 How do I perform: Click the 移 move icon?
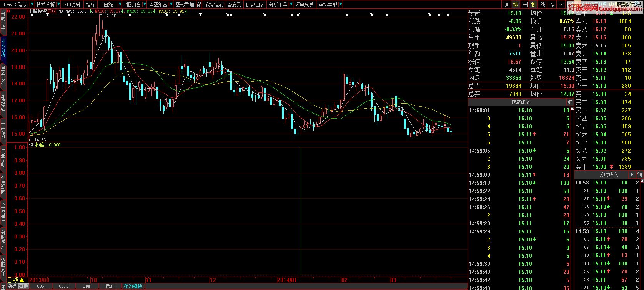pos(552,5)
